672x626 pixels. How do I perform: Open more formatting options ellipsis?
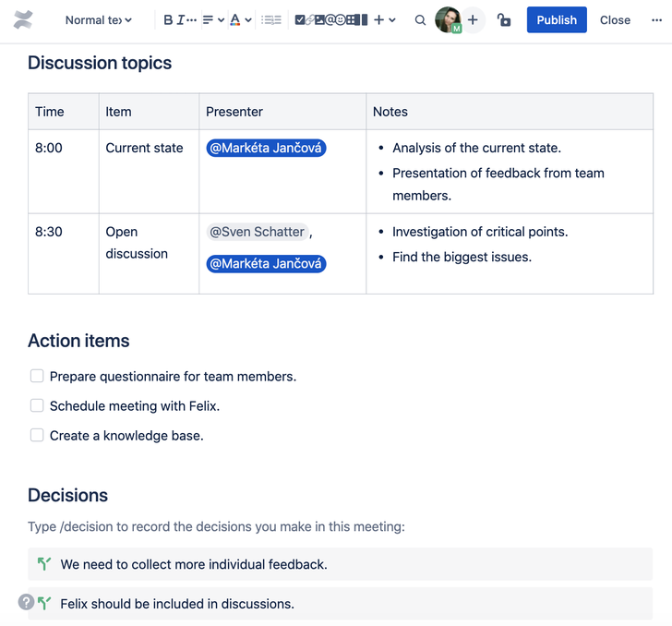click(x=192, y=20)
